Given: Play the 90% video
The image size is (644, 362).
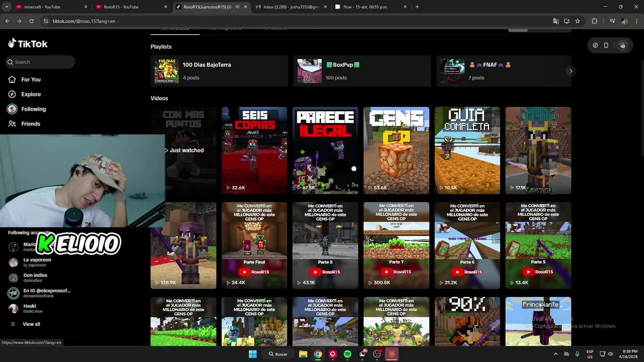Looking at the screenshot, I should pos(467,321).
